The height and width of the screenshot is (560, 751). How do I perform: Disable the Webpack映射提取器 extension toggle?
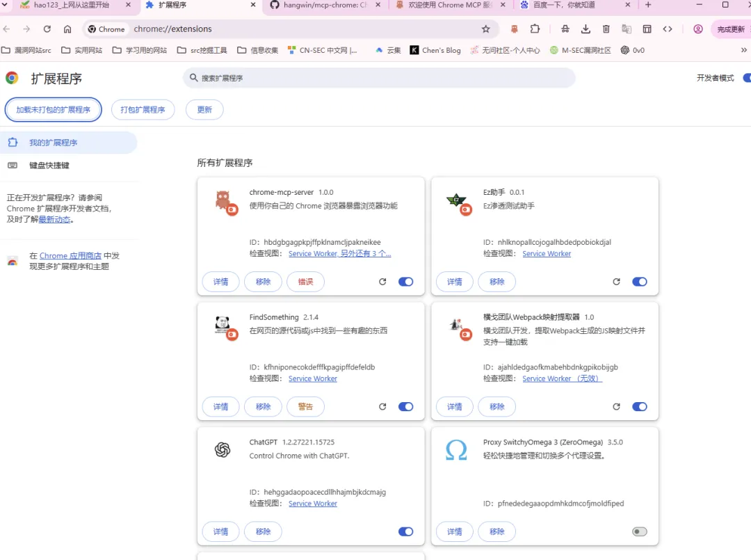point(640,407)
